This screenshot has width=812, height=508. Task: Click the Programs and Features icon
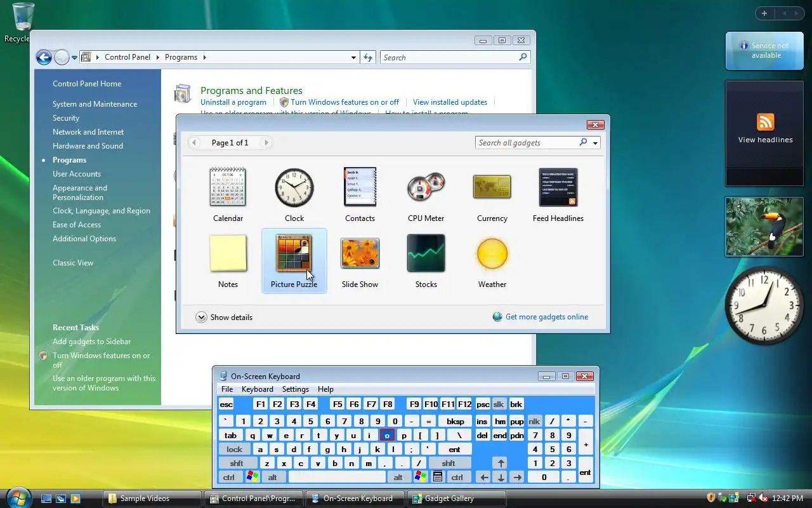click(x=183, y=93)
